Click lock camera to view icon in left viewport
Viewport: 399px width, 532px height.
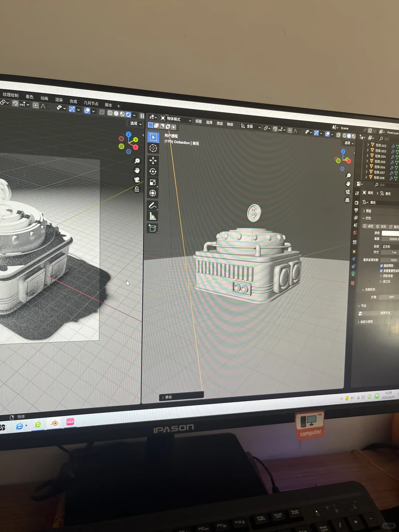[137, 189]
